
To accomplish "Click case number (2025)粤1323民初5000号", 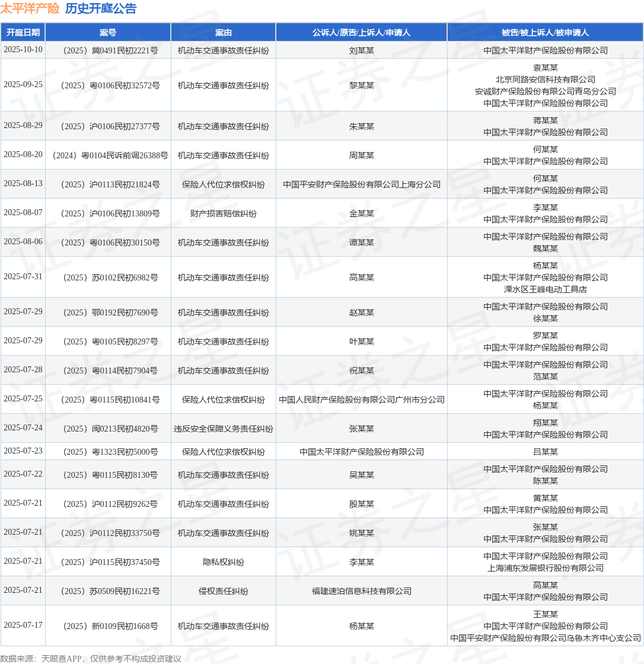I will (110, 452).
